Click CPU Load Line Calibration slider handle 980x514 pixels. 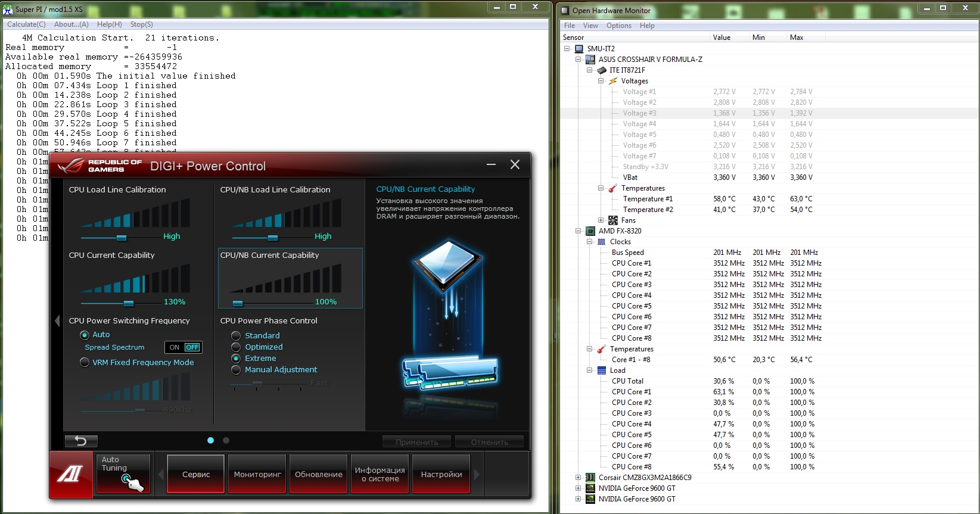[122, 238]
